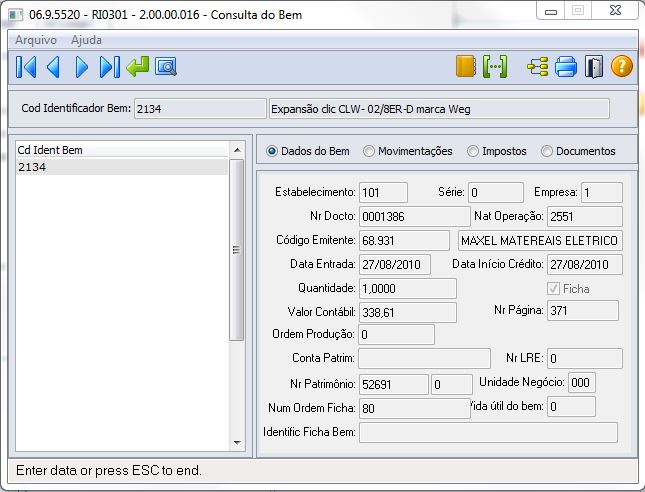The width and height of the screenshot is (645, 492).
Task: Minimize the Consulta do Bem window
Action: [x=551, y=11]
